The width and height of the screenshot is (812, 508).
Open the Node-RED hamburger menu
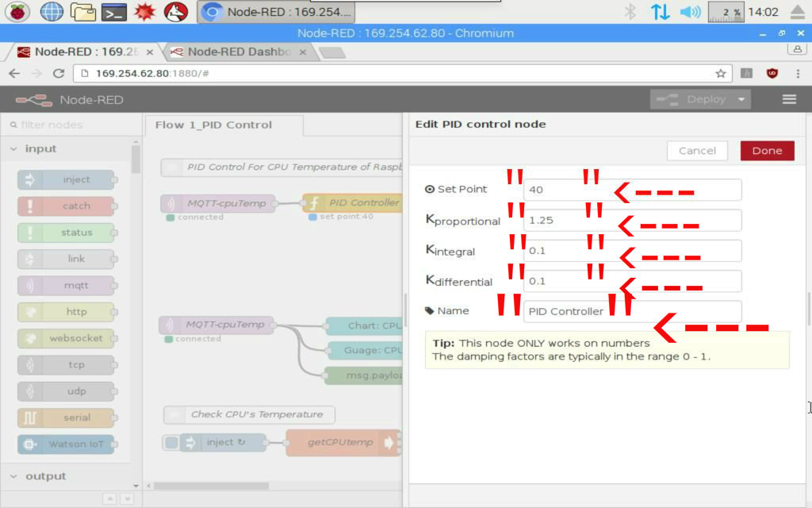tap(789, 99)
